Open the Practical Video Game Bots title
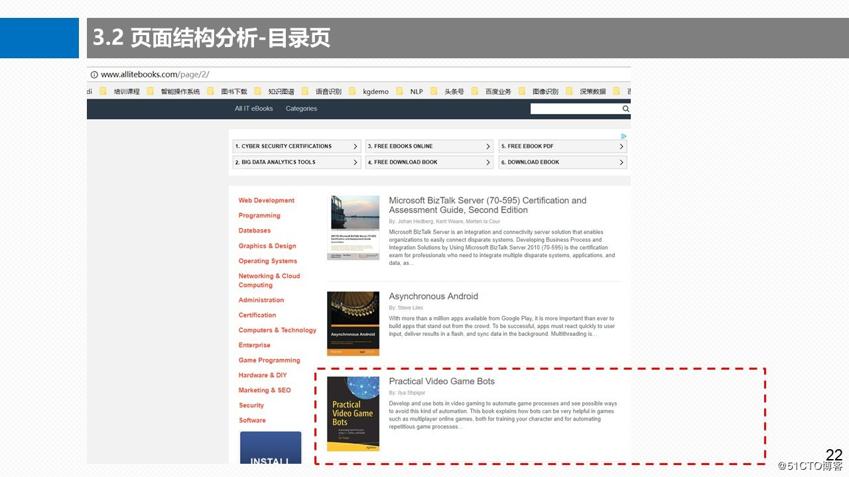Image resolution: width=849 pixels, height=477 pixels. coord(441,382)
